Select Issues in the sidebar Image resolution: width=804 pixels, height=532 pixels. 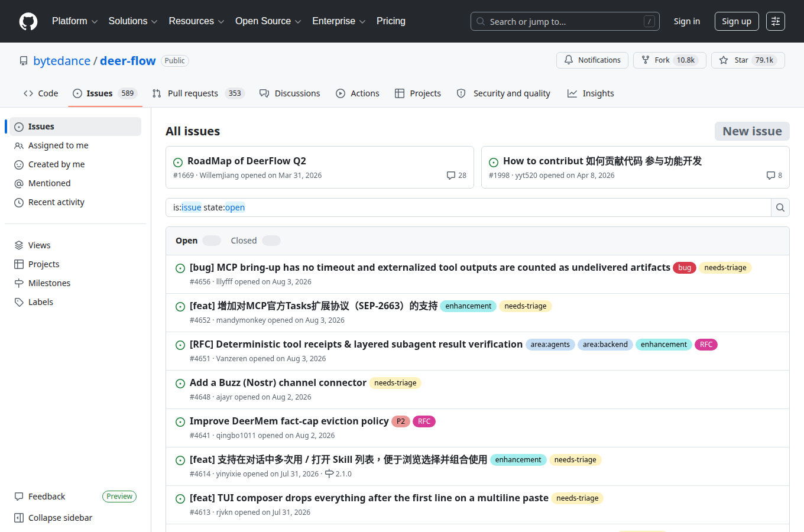click(x=75, y=126)
